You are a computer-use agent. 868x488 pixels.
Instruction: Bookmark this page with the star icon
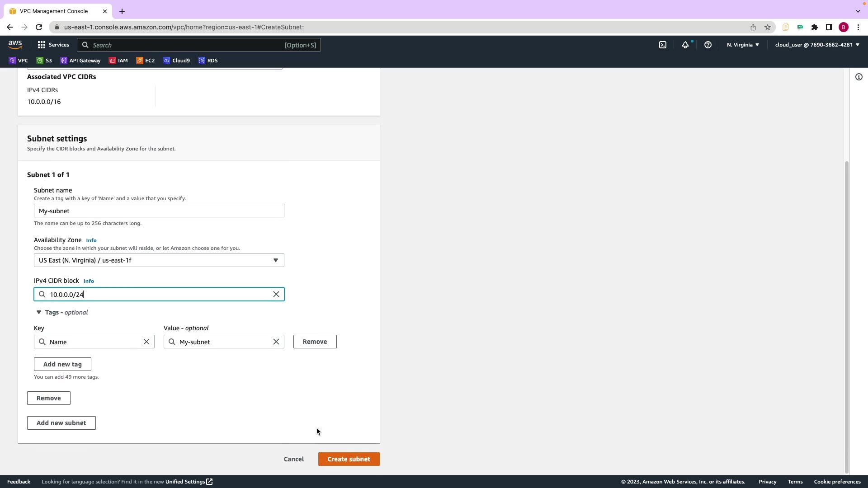click(768, 27)
